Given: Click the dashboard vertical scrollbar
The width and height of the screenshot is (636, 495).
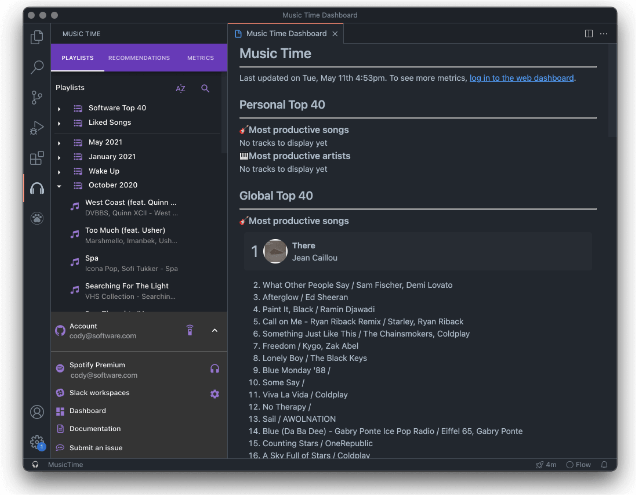Looking at the screenshot, I should click(612, 91).
